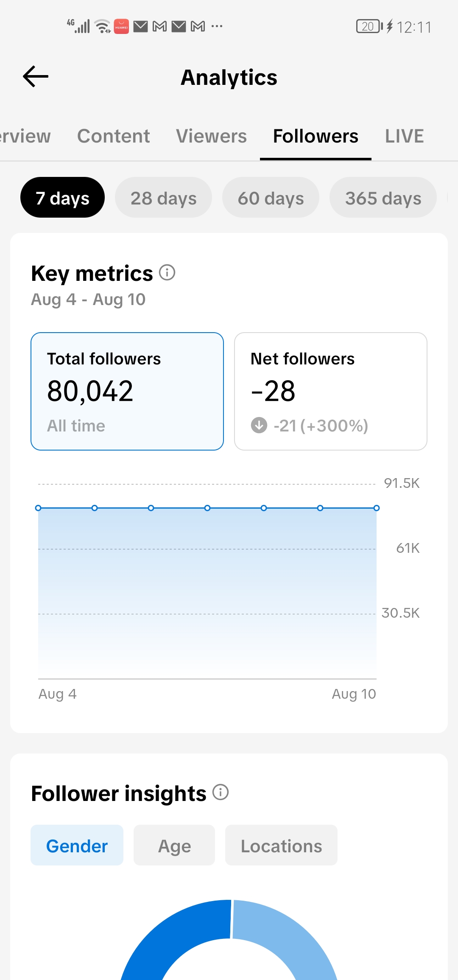Tap the three-dots notification overflow icon

tap(217, 26)
